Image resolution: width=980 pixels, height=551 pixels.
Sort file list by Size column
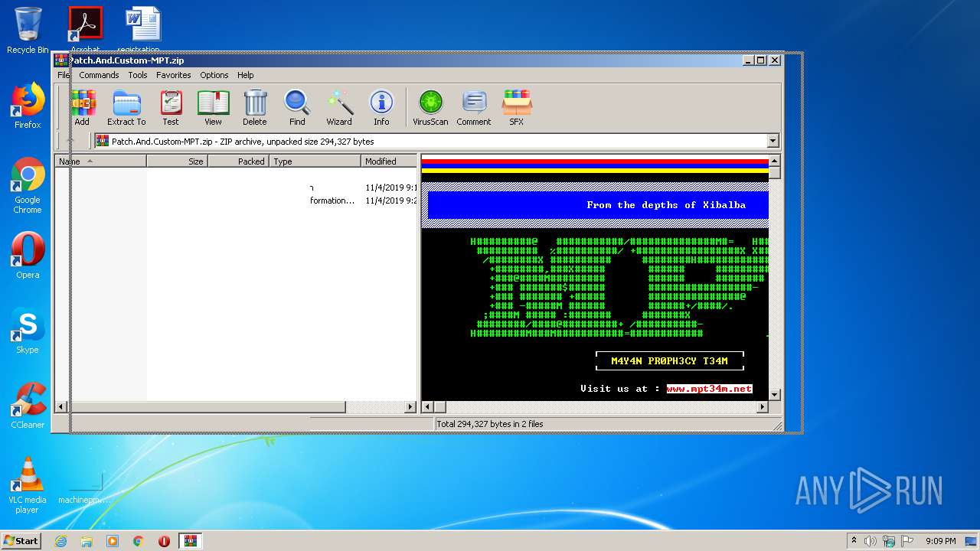[177, 161]
